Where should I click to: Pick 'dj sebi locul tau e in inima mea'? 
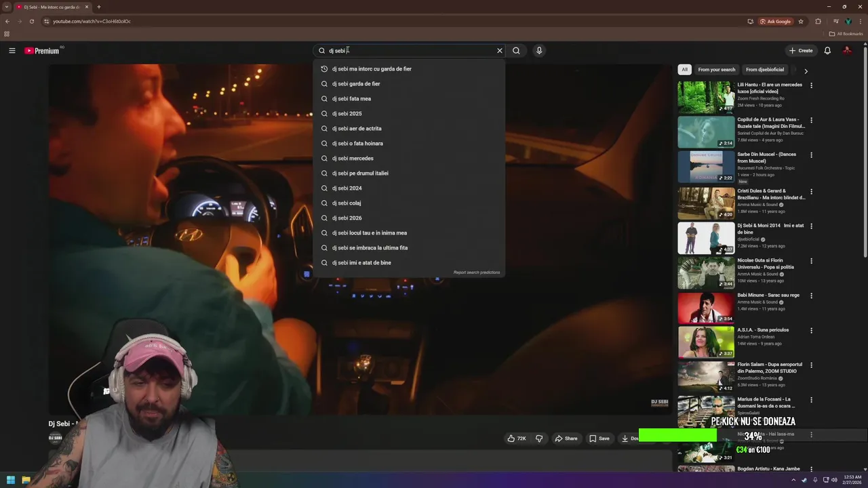click(x=409, y=232)
